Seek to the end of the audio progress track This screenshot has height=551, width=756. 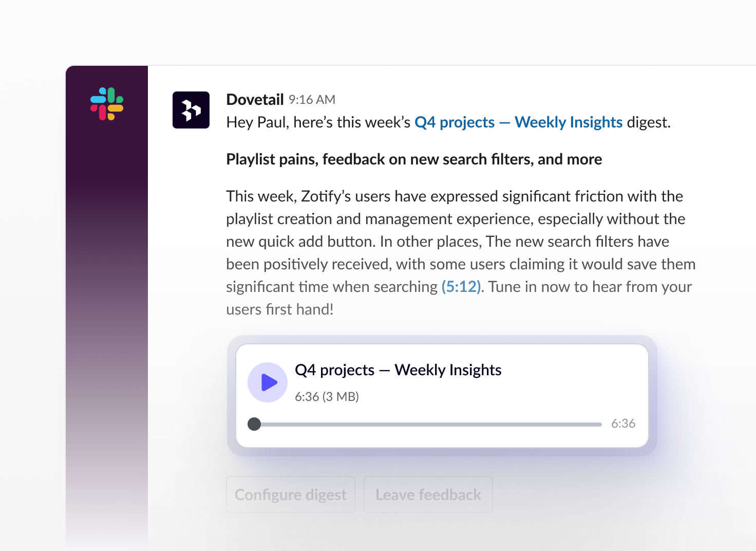(x=600, y=425)
